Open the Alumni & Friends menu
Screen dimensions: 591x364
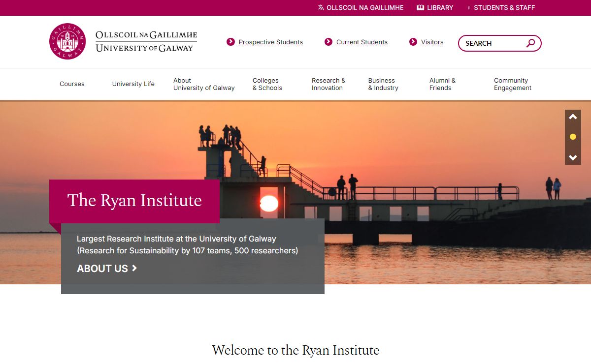(442, 84)
